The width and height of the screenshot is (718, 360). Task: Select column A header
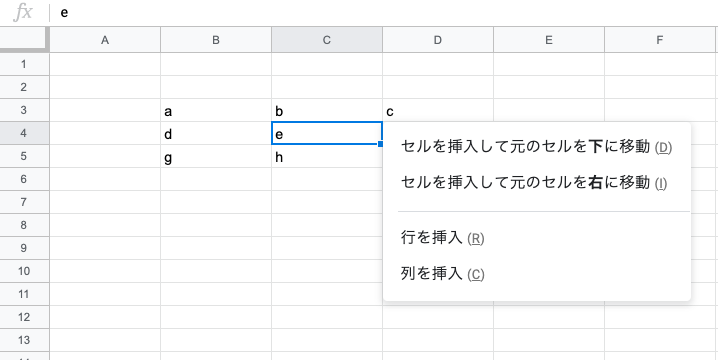point(105,40)
